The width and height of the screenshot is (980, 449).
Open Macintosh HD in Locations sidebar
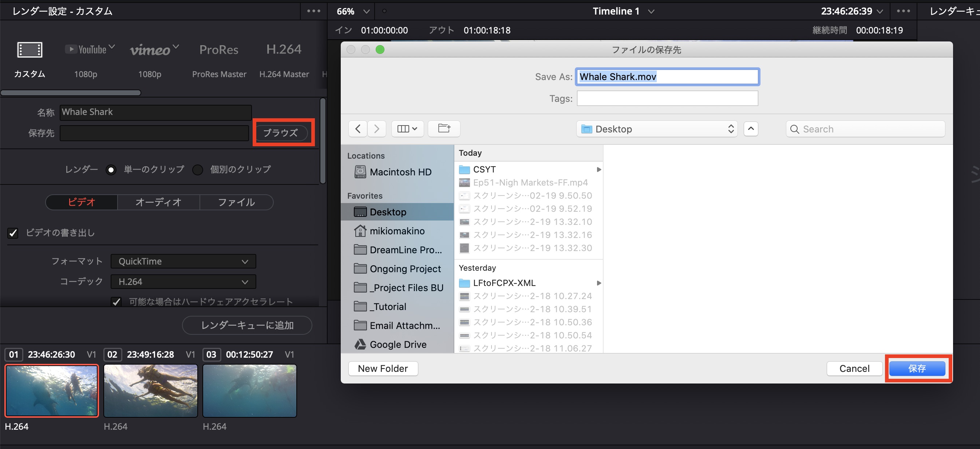coord(400,172)
